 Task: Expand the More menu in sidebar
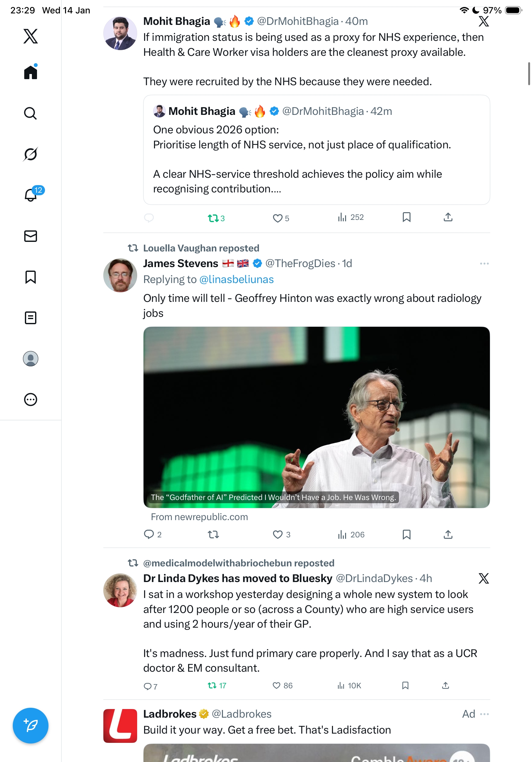(x=31, y=400)
